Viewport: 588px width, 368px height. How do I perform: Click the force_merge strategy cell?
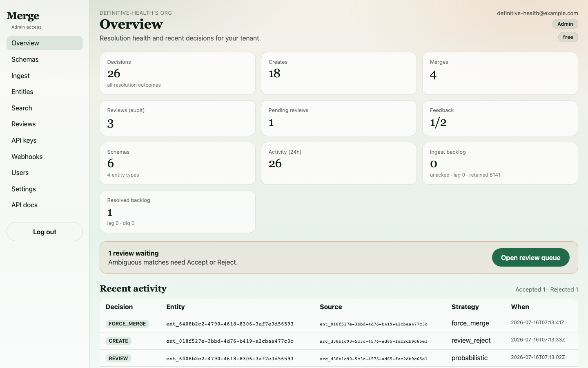[470, 323]
